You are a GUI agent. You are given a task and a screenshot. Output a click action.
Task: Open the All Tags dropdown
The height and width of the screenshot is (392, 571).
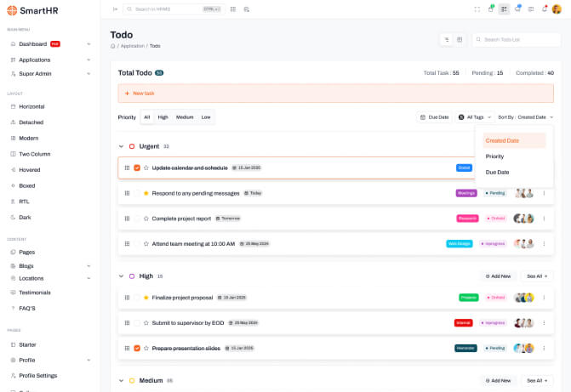click(x=471, y=117)
